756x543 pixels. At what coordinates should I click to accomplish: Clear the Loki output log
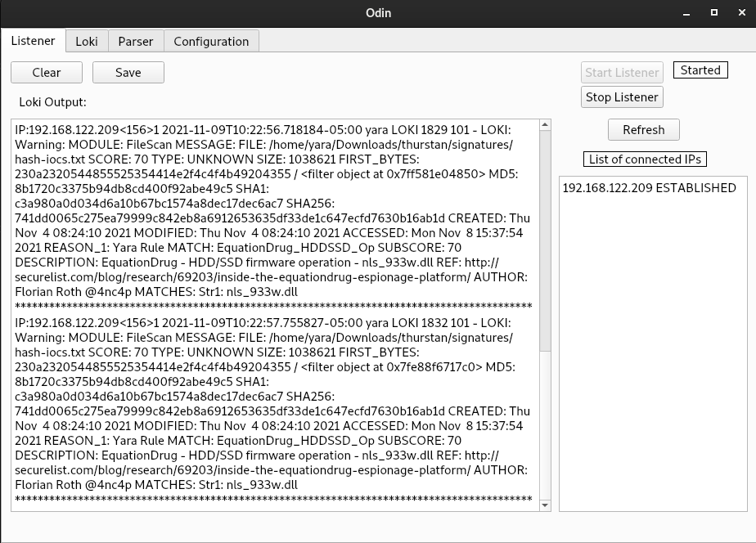coord(47,72)
